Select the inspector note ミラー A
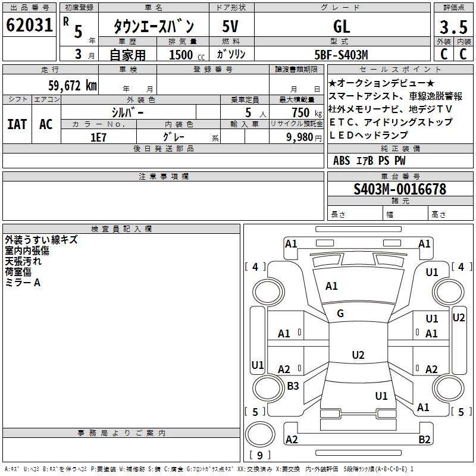The image size is (476, 476). 23,283
